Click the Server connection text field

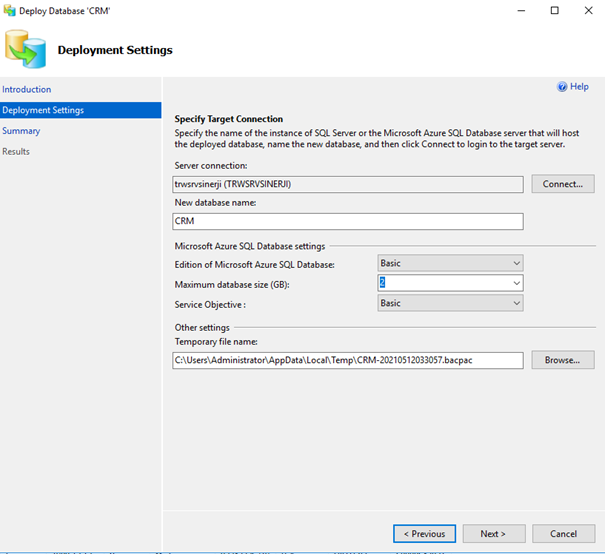(348, 184)
